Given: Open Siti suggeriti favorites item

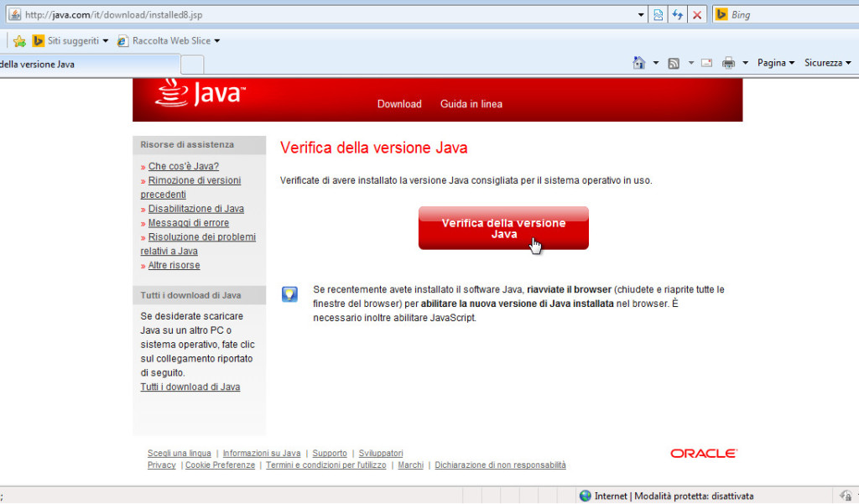Looking at the screenshot, I should tap(70, 40).
